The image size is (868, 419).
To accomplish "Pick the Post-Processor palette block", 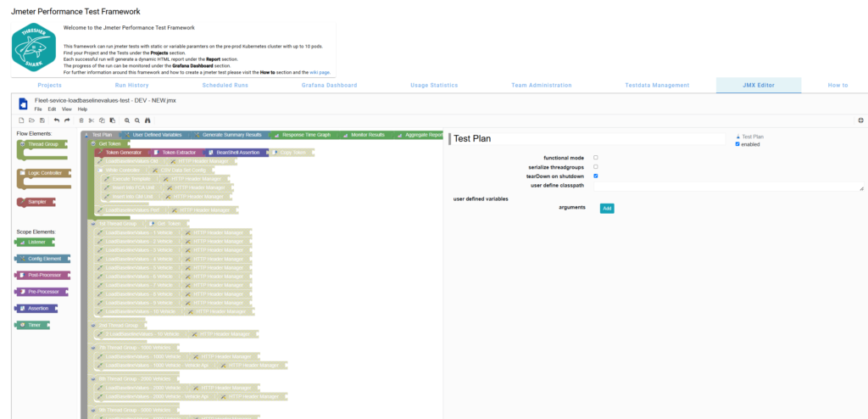I will point(43,276).
